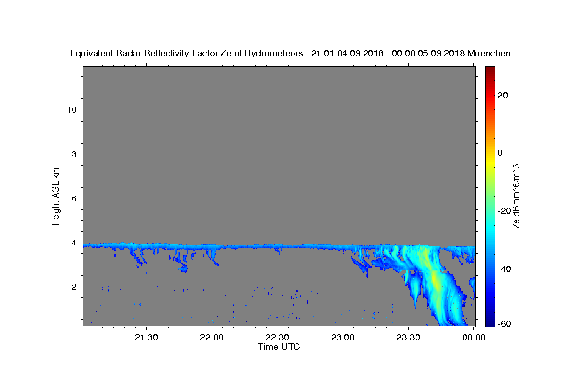588x392 pixels.
Task: Click the 00:00 time tick label
Action: click(x=473, y=337)
